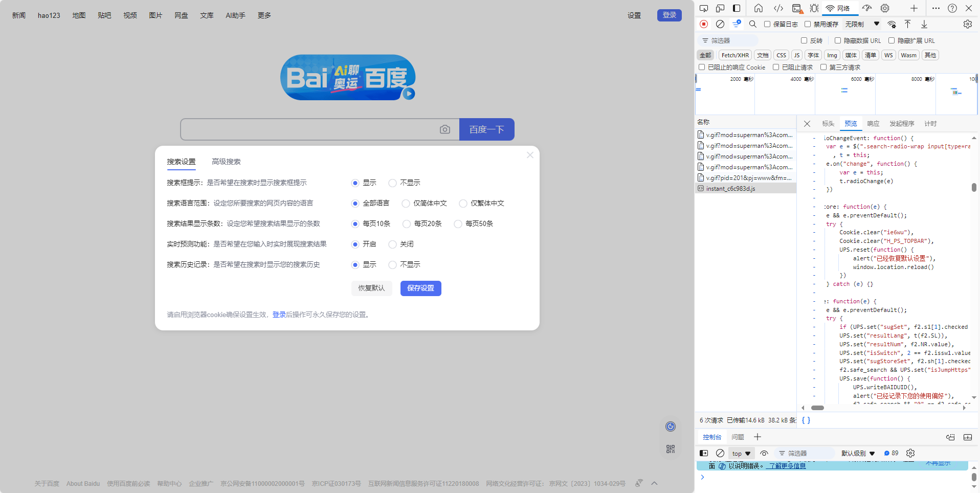The height and width of the screenshot is (493, 980).
Task: Check the 第三方请求 checkbox
Action: point(823,67)
